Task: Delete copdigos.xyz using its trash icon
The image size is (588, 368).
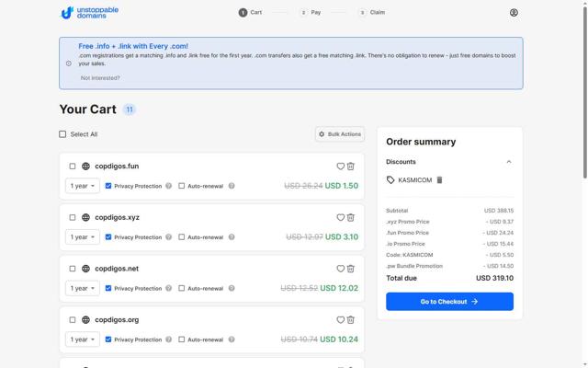Action: click(351, 217)
